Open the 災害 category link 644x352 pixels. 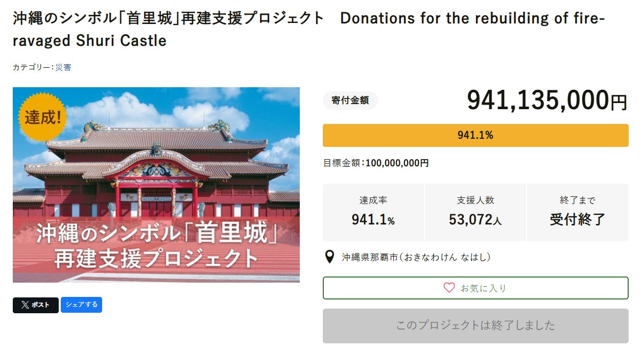(63, 67)
